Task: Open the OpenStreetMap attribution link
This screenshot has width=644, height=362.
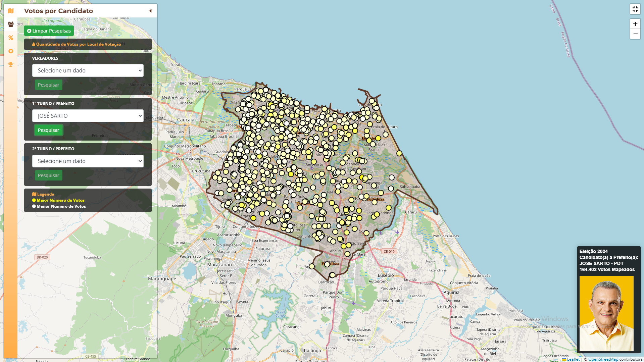Action: tap(603, 359)
